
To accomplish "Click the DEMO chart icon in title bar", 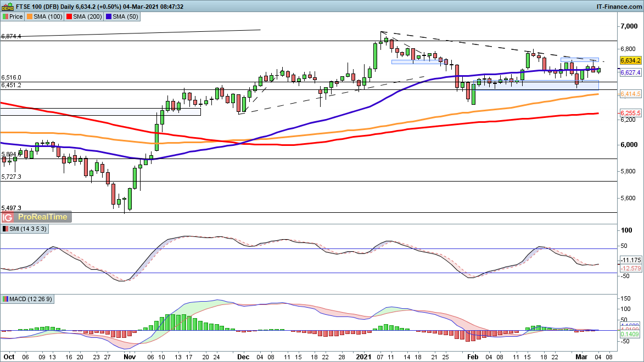I will (x=5, y=7).
